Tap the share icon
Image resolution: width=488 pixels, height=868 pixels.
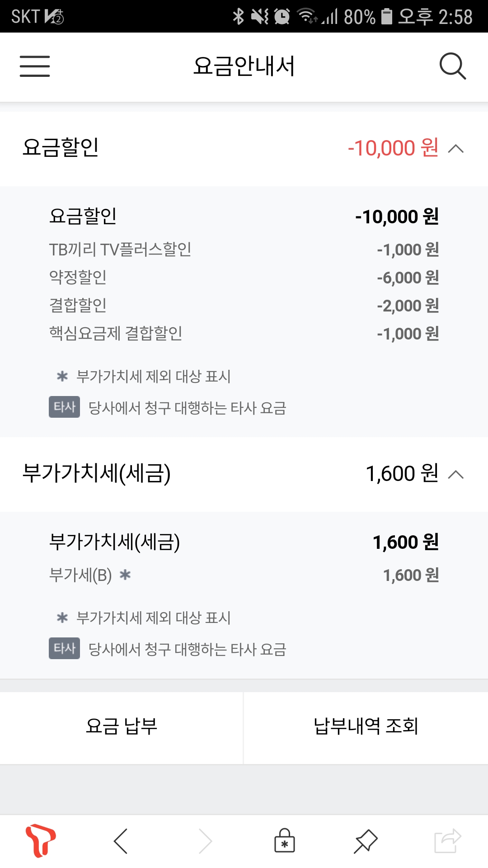click(447, 841)
